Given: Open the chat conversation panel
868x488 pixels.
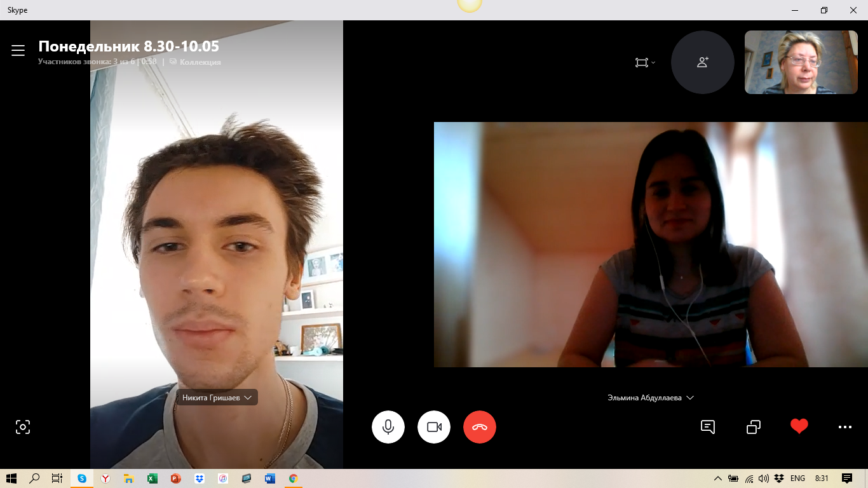Looking at the screenshot, I should (708, 427).
